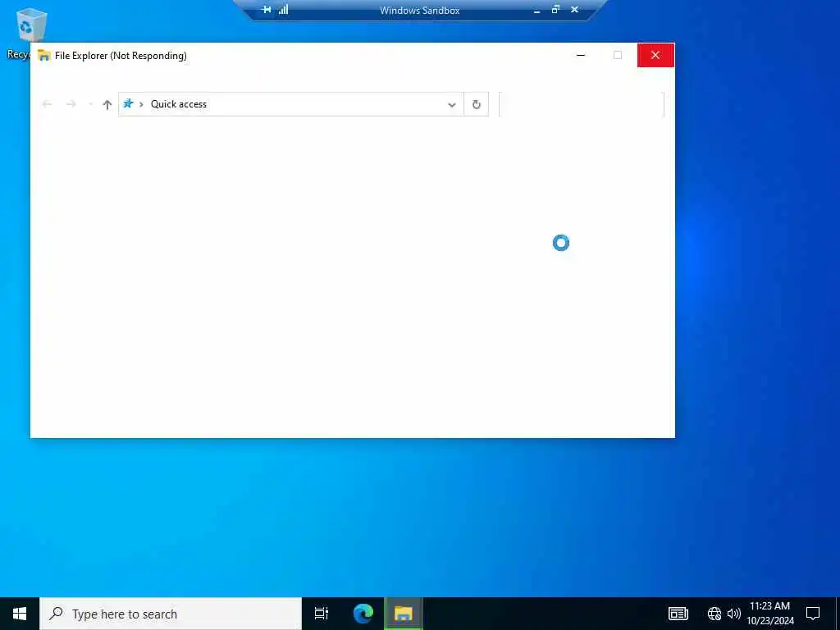Expand the address bar history dropdown
This screenshot has width=840, height=630.
452,104
